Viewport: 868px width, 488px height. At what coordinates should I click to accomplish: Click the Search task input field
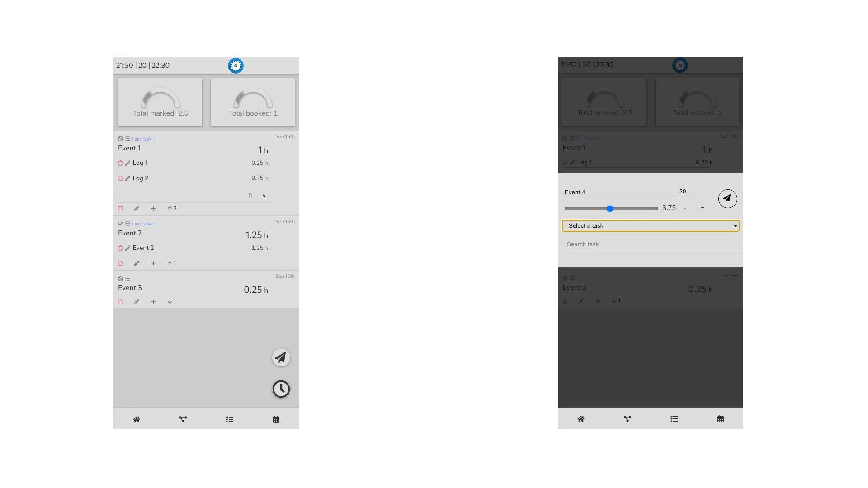[651, 244]
